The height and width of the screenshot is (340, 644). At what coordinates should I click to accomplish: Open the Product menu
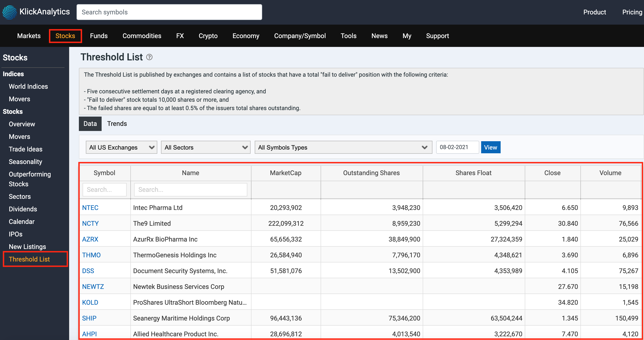pyautogui.click(x=595, y=12)
